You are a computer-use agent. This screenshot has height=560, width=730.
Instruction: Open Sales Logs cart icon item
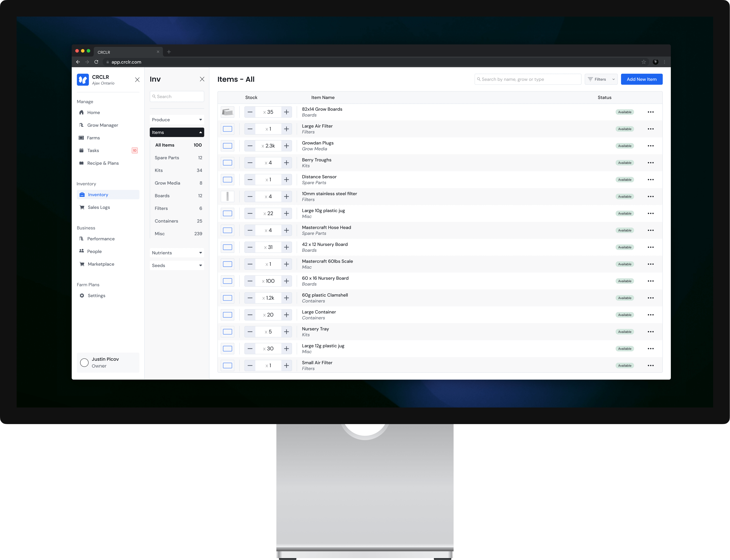click(x=82, y=207)
